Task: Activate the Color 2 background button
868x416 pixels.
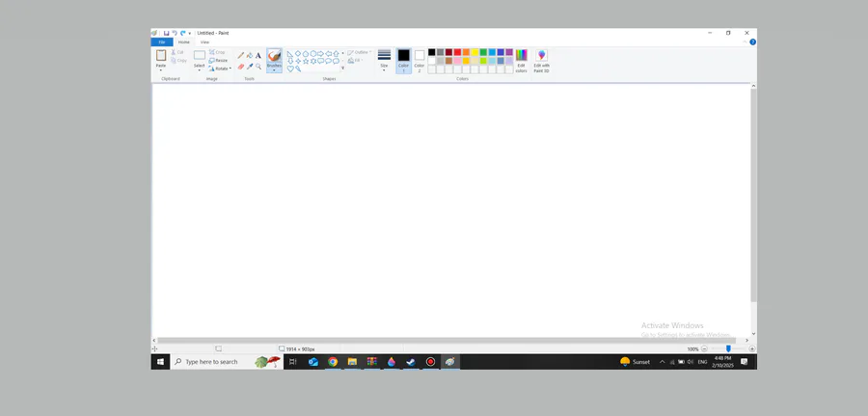Action: pyautogui.click(x=420, y=61)
